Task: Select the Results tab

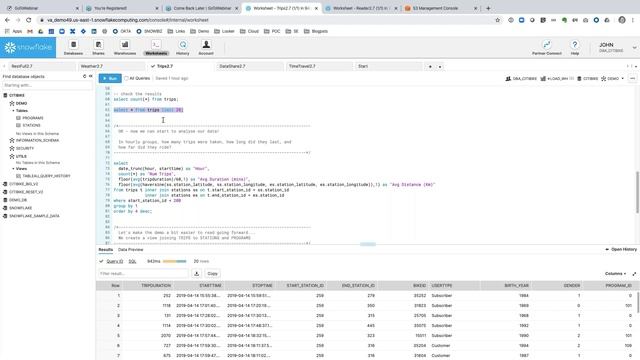Action: 106,249
